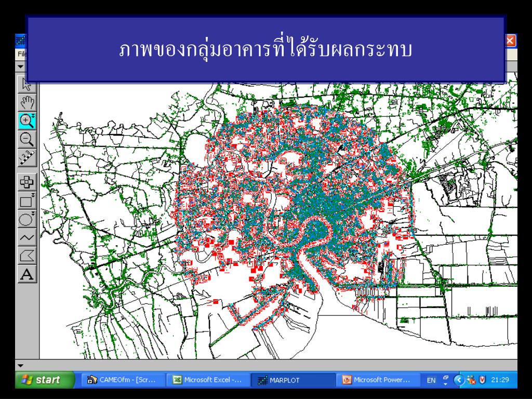Click the security alert tray icon
The image size is (532, 399).
click(471, 380)
